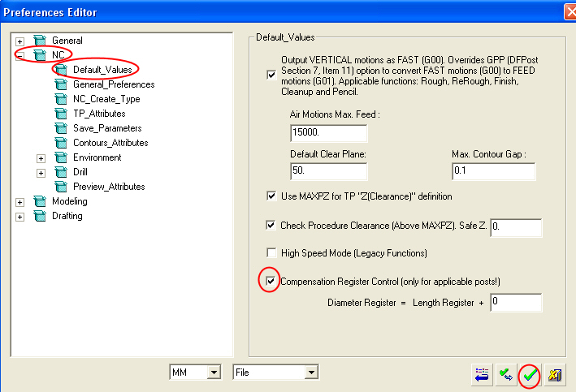
Task: Open the MM units dropdown
Action: coord(214,373)
